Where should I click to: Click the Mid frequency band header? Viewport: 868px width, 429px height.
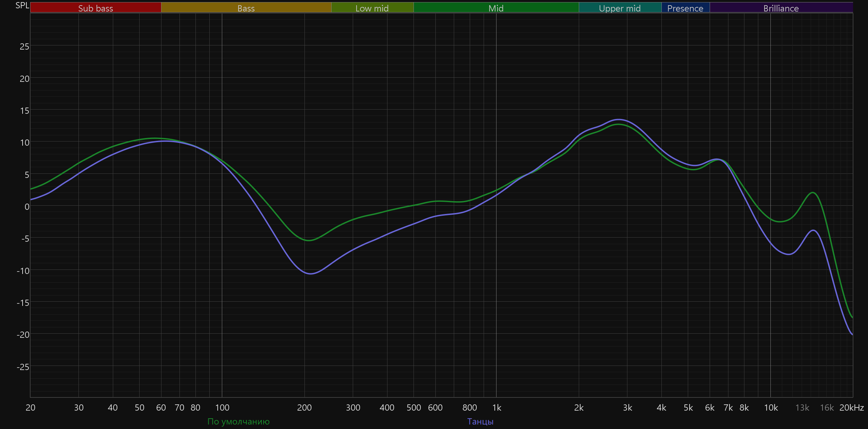coord(496,8)
